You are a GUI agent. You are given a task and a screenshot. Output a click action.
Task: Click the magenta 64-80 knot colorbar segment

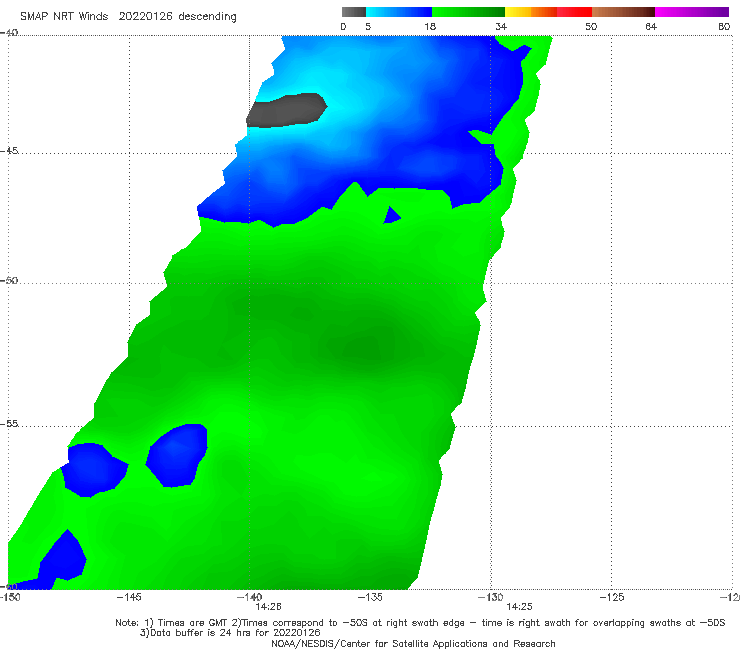tap(692, 12)
